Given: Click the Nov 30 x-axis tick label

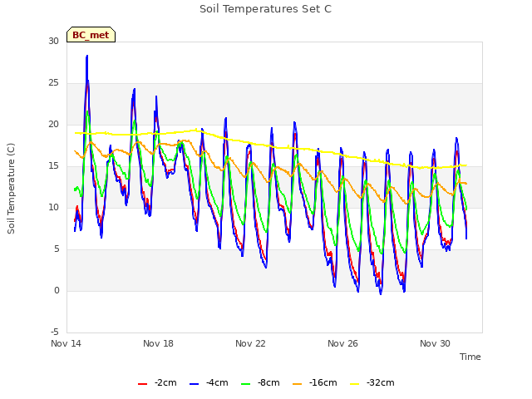Looking at the screenshot, I should [x=435, y=343].
